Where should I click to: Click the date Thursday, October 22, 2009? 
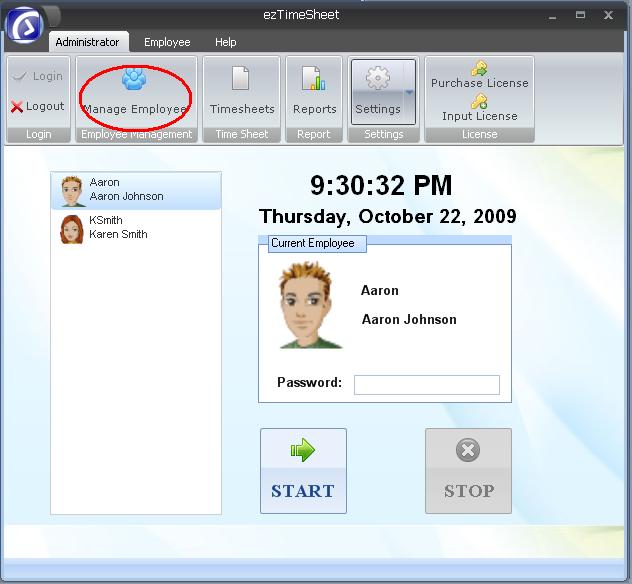point(387,216)
